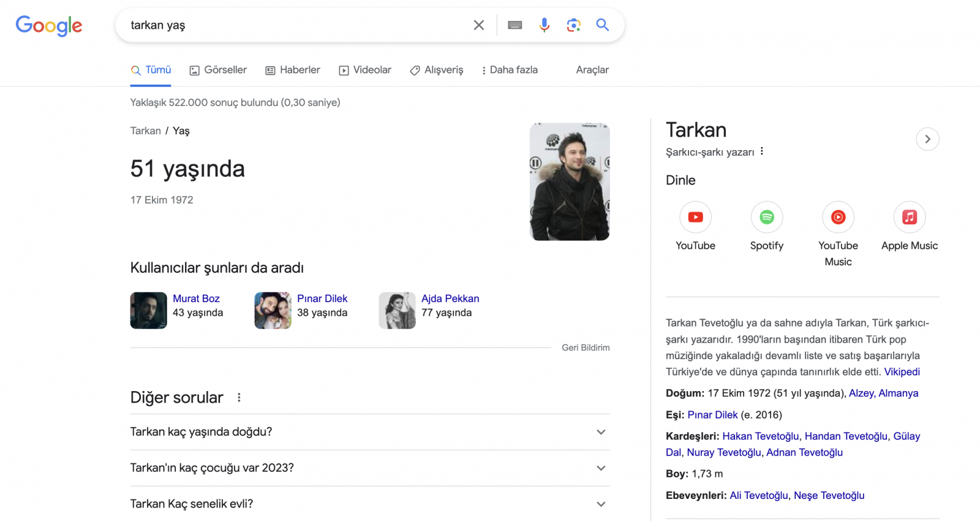
Task: Click the '51 yaşında' answer text
Action: (187, 169)
